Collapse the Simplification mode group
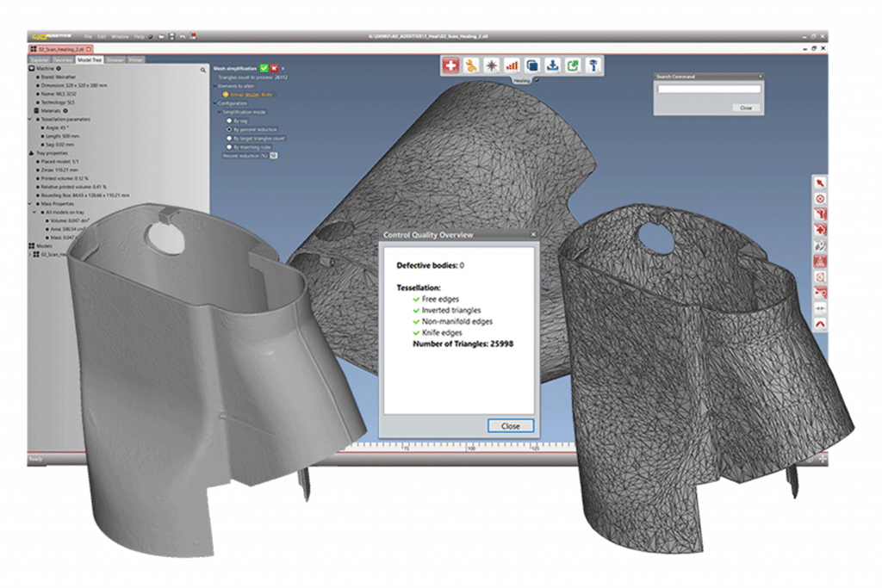882x588 pixels. click(220, 112)
